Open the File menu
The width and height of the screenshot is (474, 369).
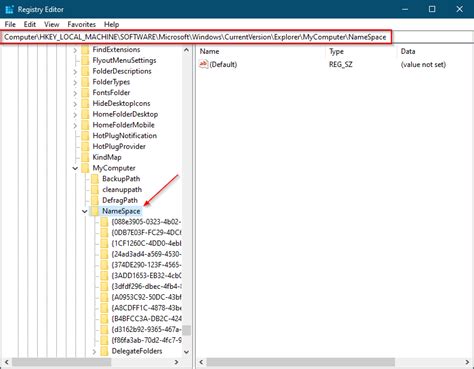pos(10,24)
